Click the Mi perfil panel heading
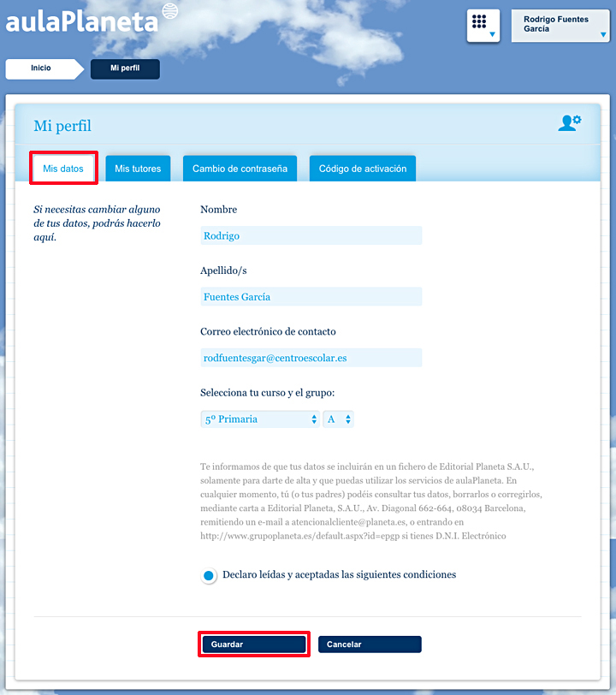The width and height of the screenshot is (616, 695). point(62,127)
